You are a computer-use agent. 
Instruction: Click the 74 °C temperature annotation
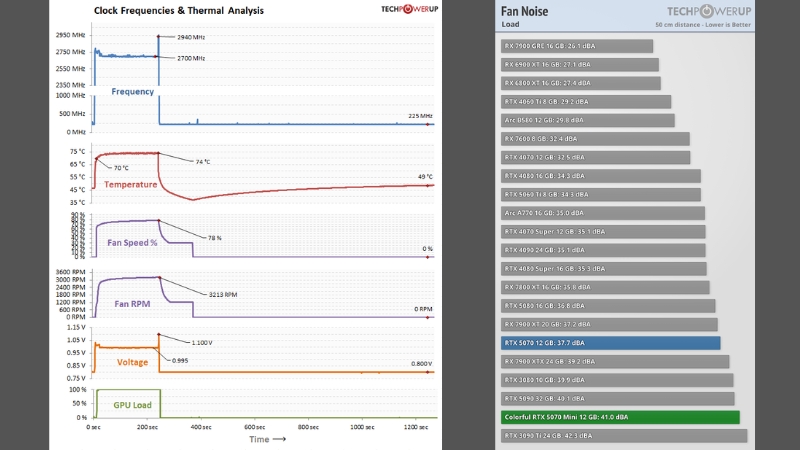[x=203, y=161]
